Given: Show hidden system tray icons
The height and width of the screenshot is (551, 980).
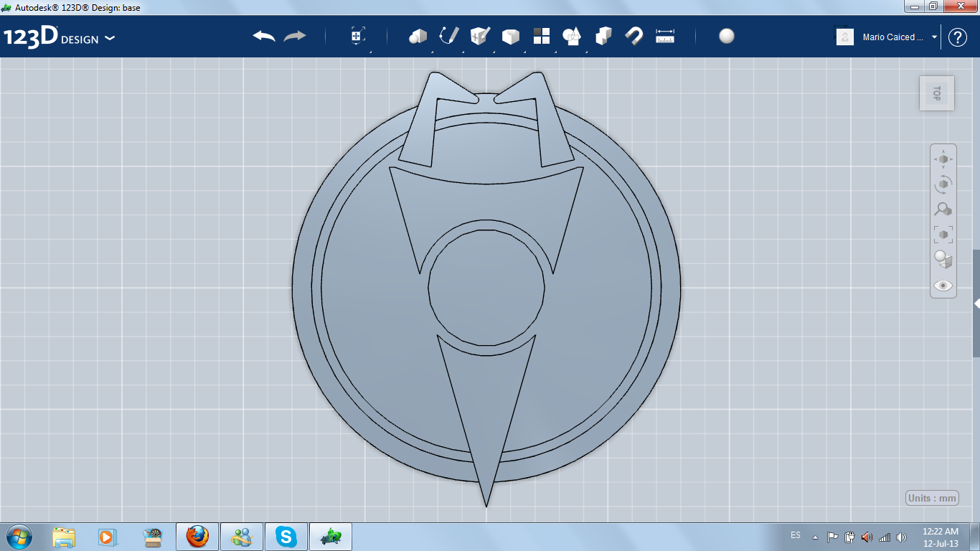Looking at the screenshot, I should click(x=815, y=537).
